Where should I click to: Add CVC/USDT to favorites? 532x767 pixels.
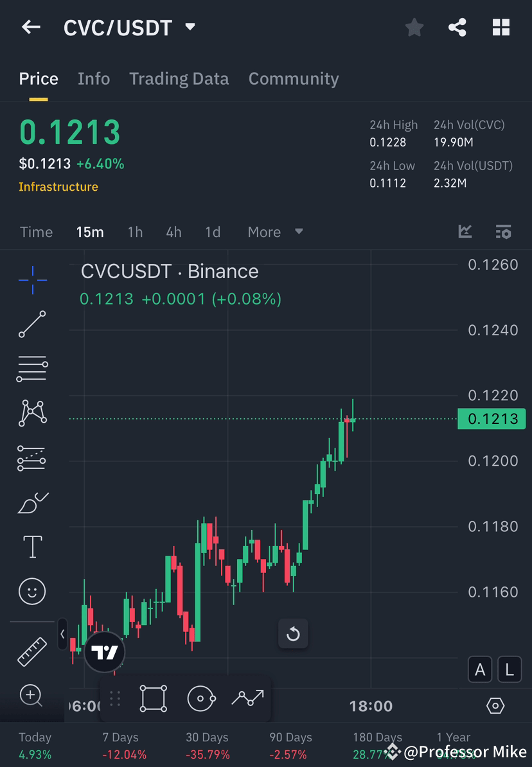pos(414,27)
